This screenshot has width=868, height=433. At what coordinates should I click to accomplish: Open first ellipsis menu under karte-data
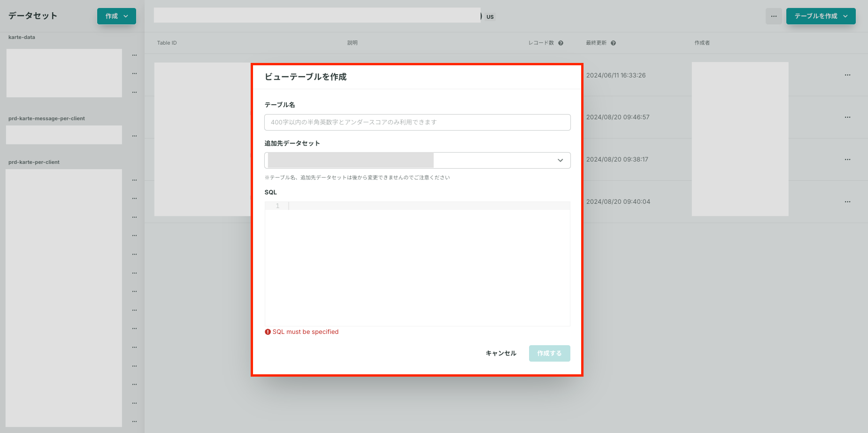pos(135,55)
